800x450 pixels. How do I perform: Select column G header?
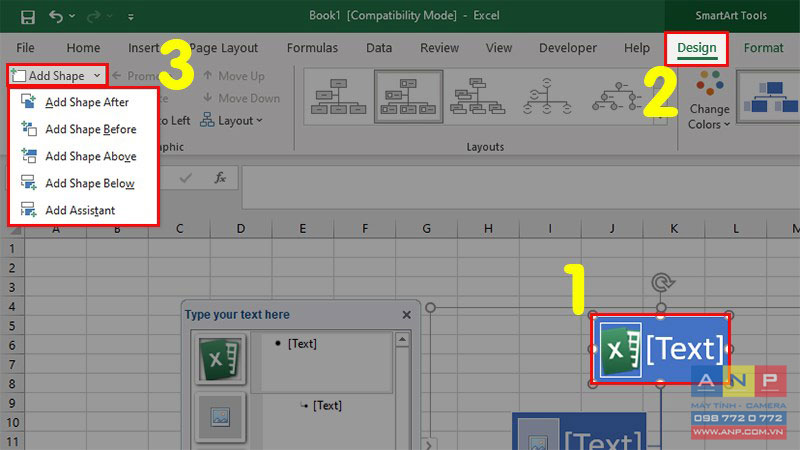tap(427, 229)
